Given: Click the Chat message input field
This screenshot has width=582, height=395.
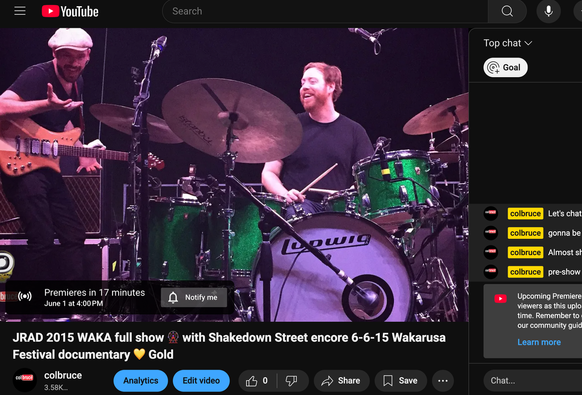Looking at the screenshot, I should coord(533,381).
